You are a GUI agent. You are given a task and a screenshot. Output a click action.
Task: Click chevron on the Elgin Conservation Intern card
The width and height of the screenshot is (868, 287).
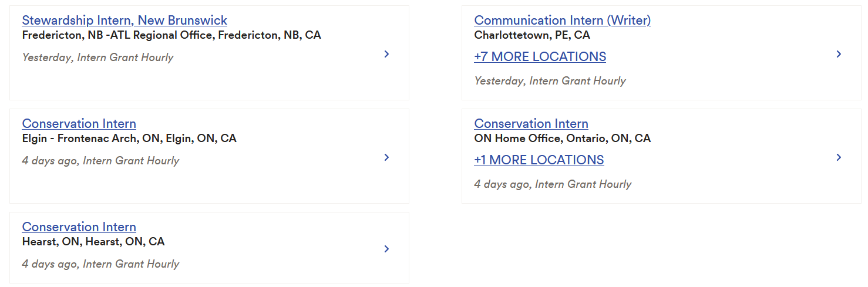(x=386, y=157)
